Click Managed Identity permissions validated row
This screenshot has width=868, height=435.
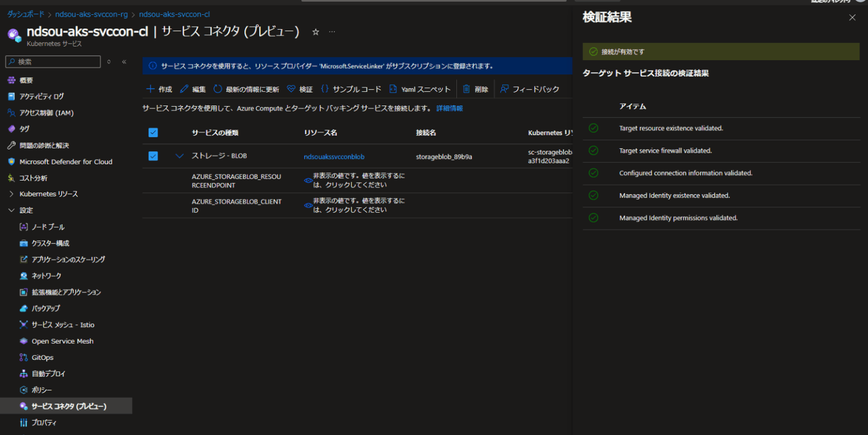[x=722, y=218]
